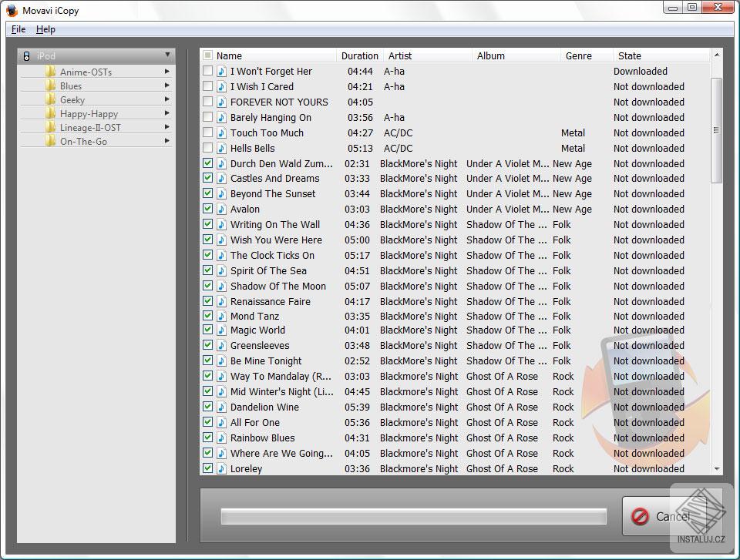This screenshot has height=560, width=740.
Task: Check the box for Hells Bells
Action: (207, 148)
